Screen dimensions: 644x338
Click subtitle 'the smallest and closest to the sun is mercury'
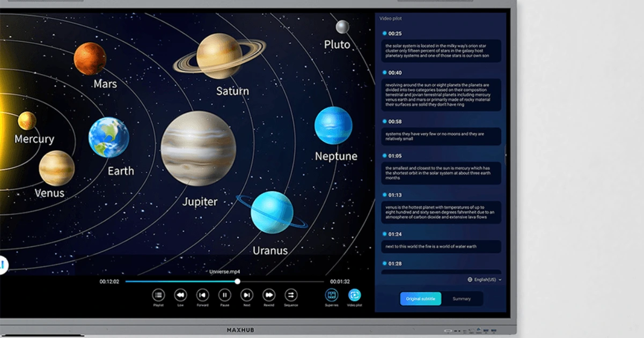click(441, 173)
